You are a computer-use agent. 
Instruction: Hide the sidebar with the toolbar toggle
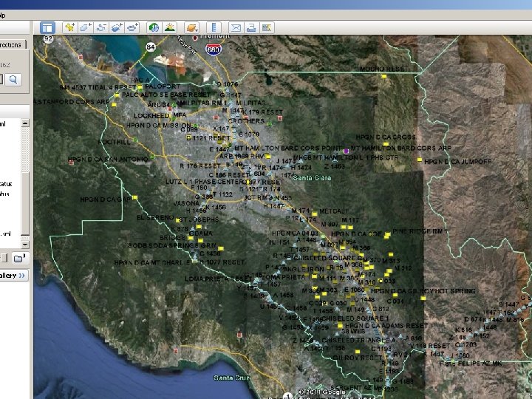click(47, 28)
